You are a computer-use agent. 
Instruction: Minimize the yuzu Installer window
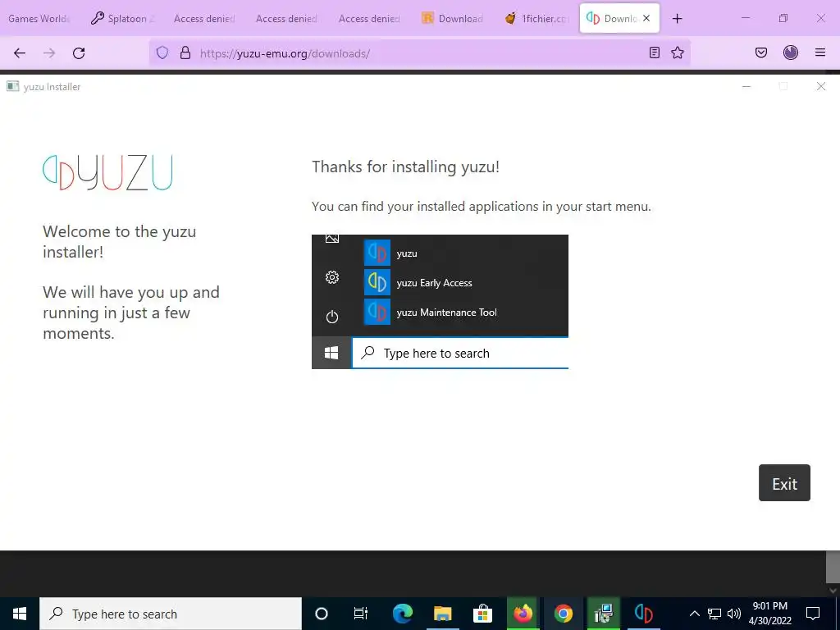[746, 86]
